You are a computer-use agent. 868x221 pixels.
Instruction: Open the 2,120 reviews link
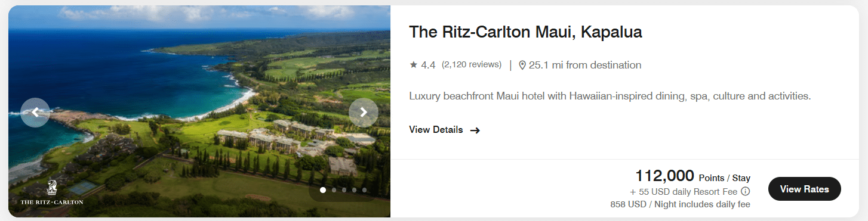(472, 65)
